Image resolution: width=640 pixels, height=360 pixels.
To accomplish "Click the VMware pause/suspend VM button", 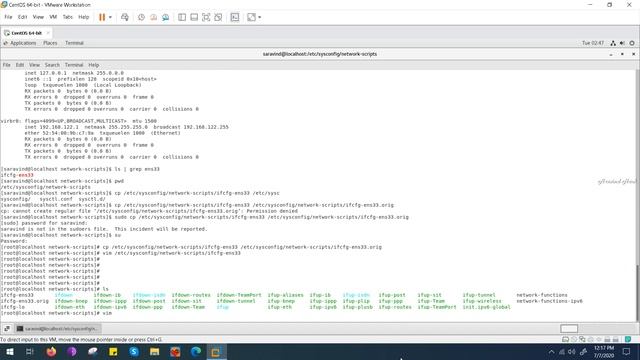I will pos(102,17).
